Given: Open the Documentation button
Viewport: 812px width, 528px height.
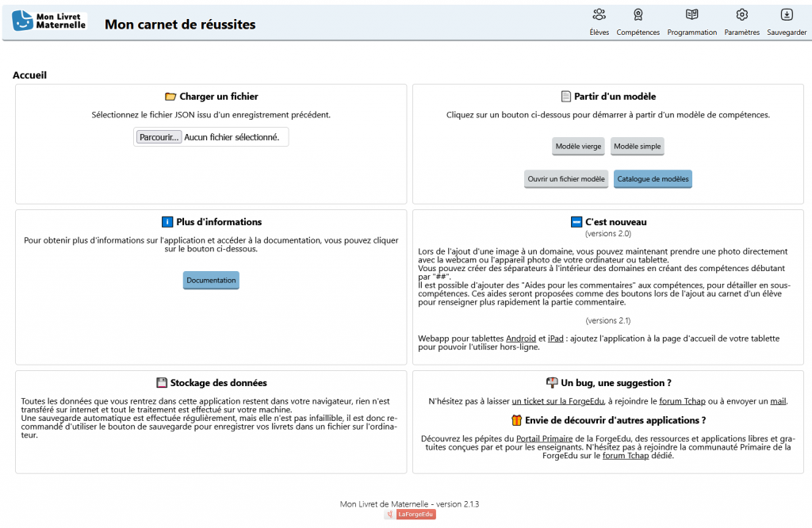Looking at the screenshot, I should (211, 281).
